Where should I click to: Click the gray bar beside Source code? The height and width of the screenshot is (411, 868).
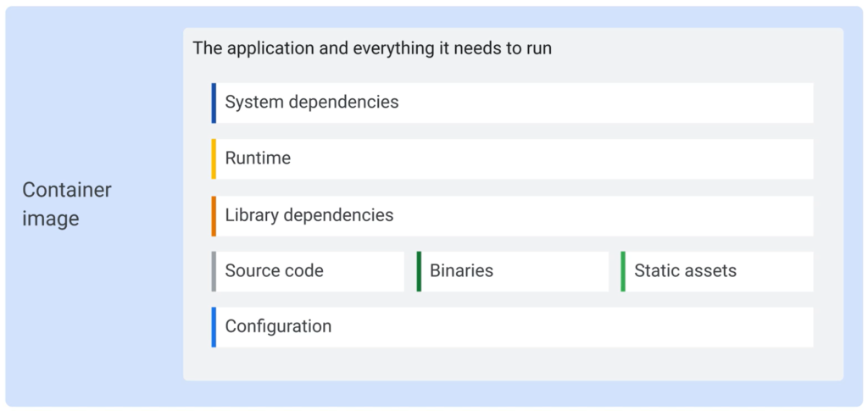(x=214, y=271)
